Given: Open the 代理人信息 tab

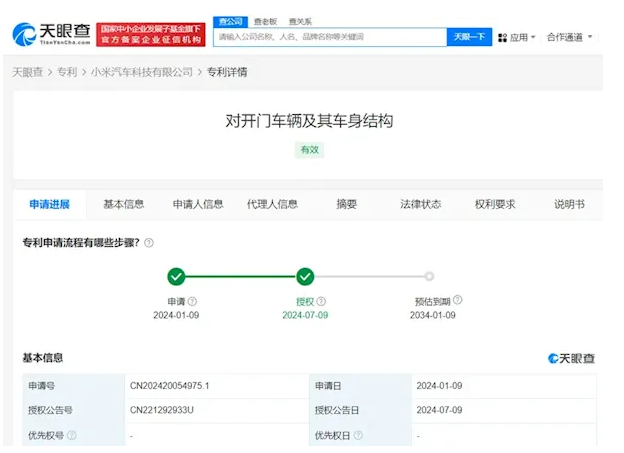Looking at the screenshot, I should tap(273, 205).
